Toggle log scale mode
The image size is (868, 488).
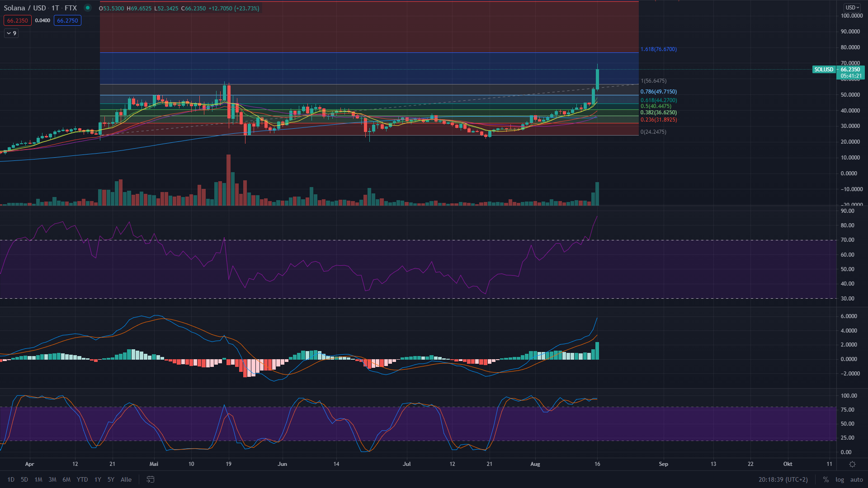[840, 480]
